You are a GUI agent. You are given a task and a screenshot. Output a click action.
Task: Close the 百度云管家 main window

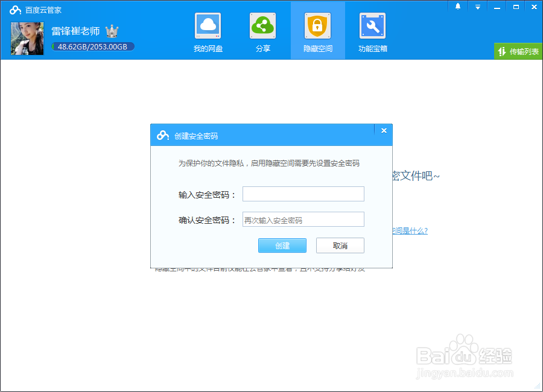(x=534, y=7)
